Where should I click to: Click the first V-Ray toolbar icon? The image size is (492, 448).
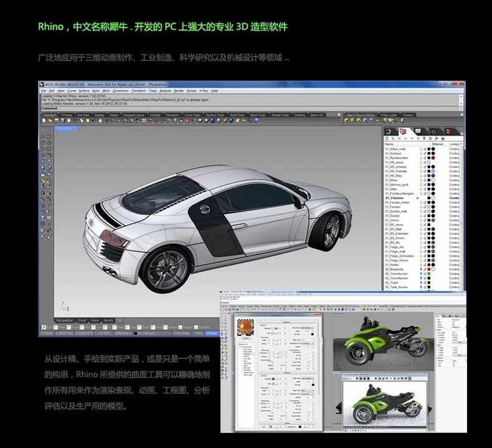pyautogui.click(x=347, y=120)
